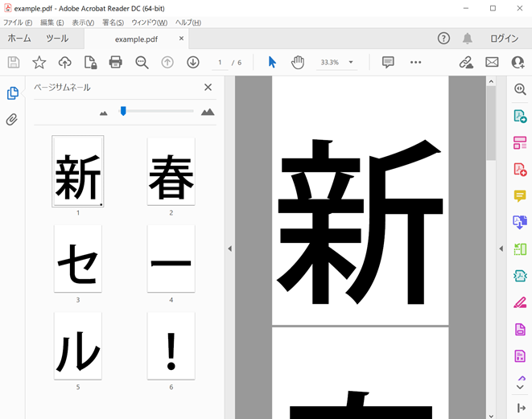Click the document vertical scrollbar thumb
This screenshot has height=419, width=532.
coord(491,123)
